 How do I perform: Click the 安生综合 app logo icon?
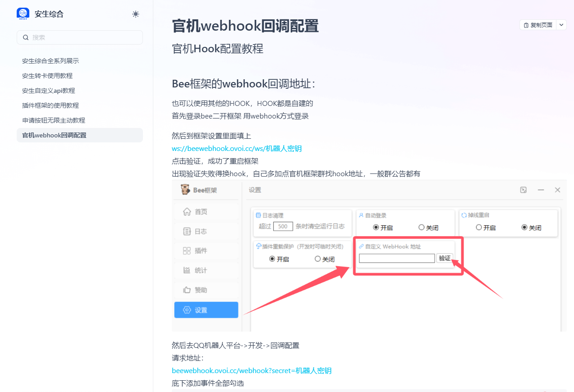(23, 14)
